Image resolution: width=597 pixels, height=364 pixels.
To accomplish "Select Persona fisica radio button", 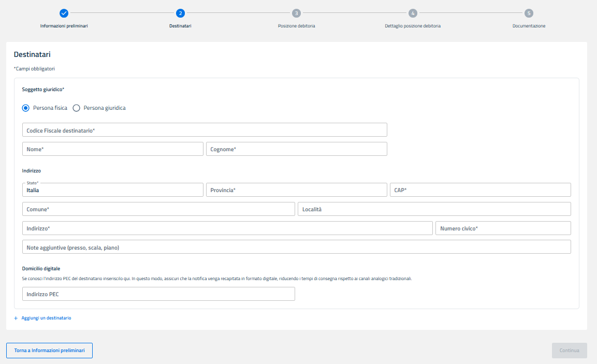I will [x=26, y=108].
